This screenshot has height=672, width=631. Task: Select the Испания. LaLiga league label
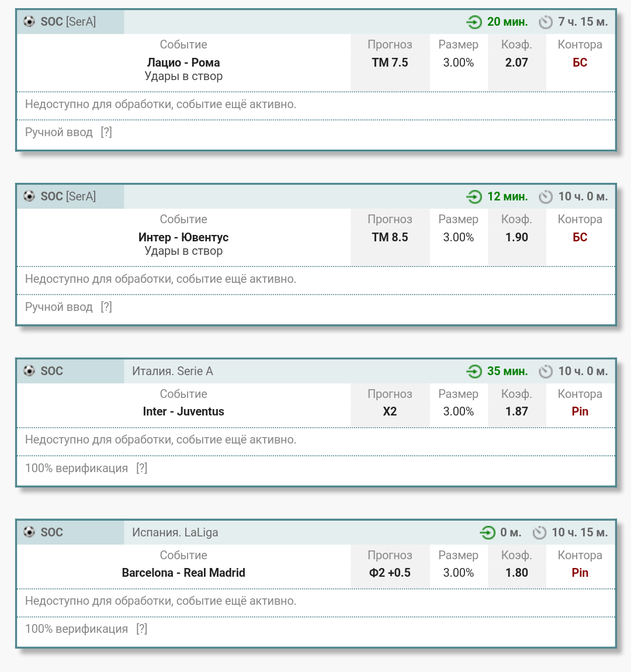click(175, 532)
